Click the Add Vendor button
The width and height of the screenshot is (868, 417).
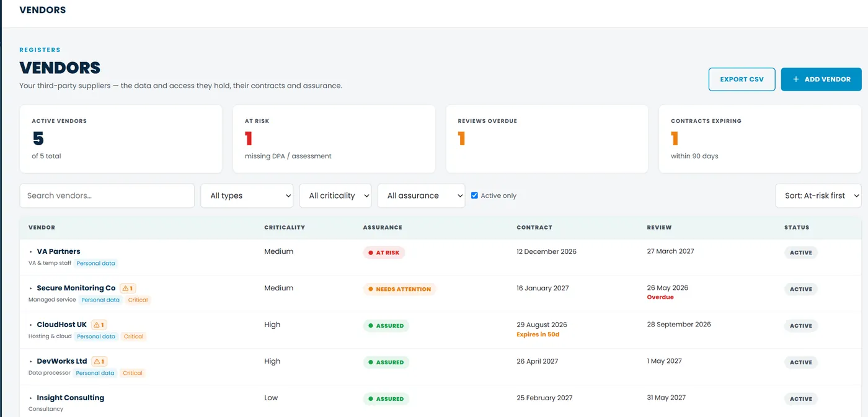(x=821, y=79)
